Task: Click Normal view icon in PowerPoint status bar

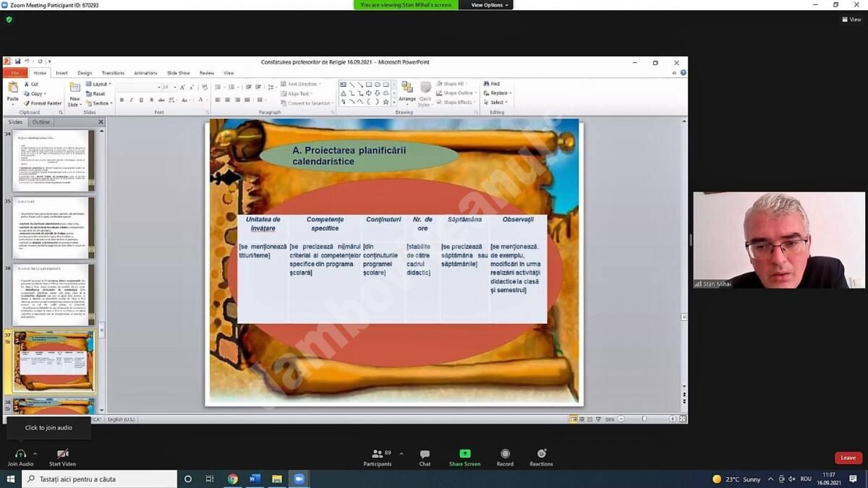Action: point(574,419)
